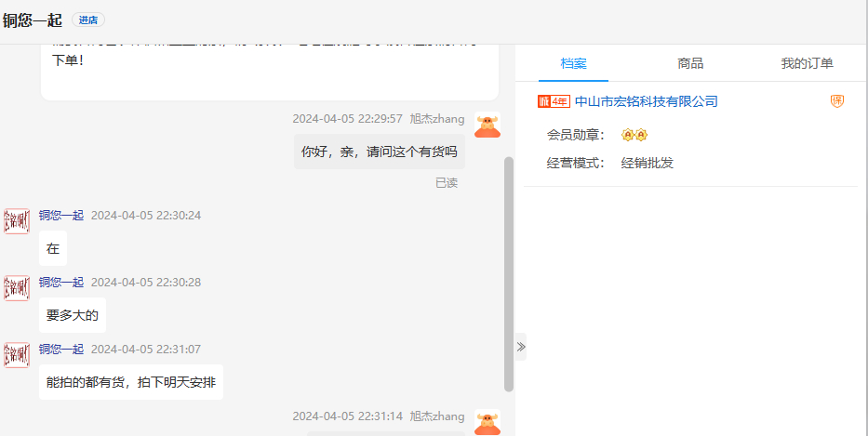Click the 经销批发 business mode value

pyautogui.click(x=648, y=164)
